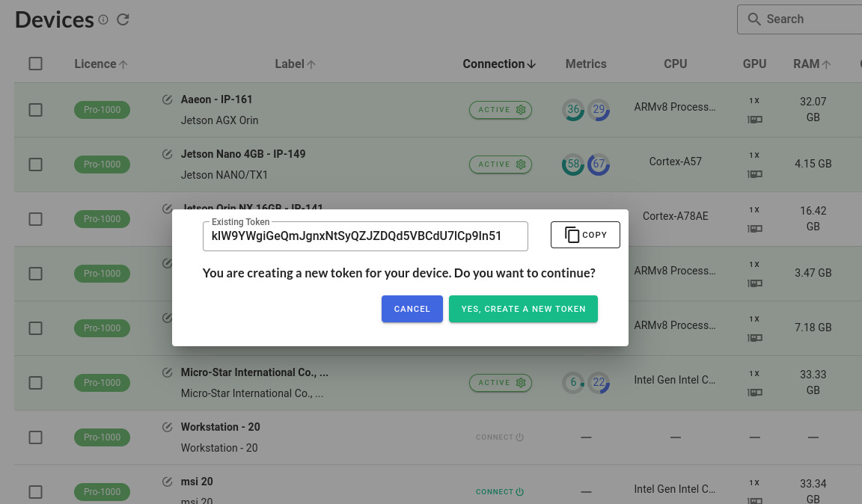Click the edit icon beside Jetson Nano 4GB

166,154
